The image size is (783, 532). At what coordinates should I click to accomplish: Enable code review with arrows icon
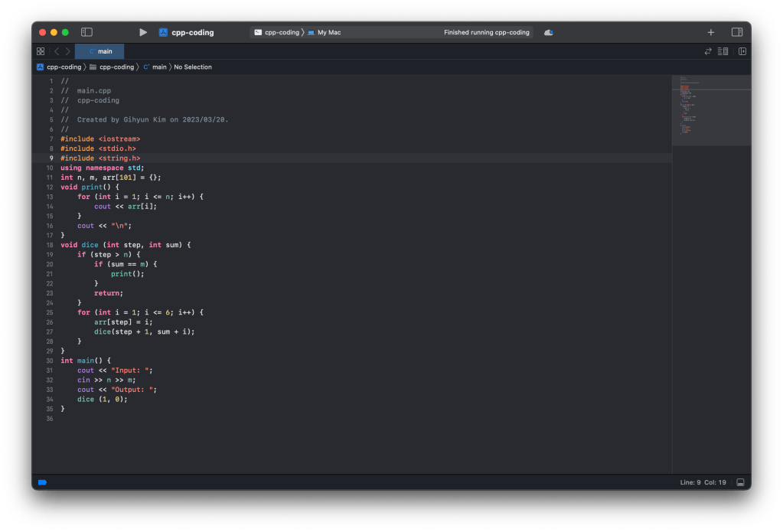pyautogui.click(x=708, y=51)
